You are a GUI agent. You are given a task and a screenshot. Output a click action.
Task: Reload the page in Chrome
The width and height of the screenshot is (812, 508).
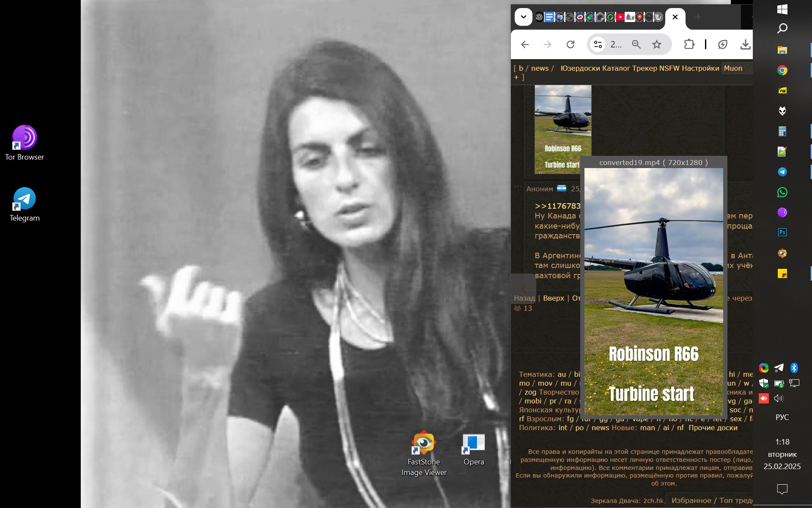pyautogui.click(x=571, y=44)
